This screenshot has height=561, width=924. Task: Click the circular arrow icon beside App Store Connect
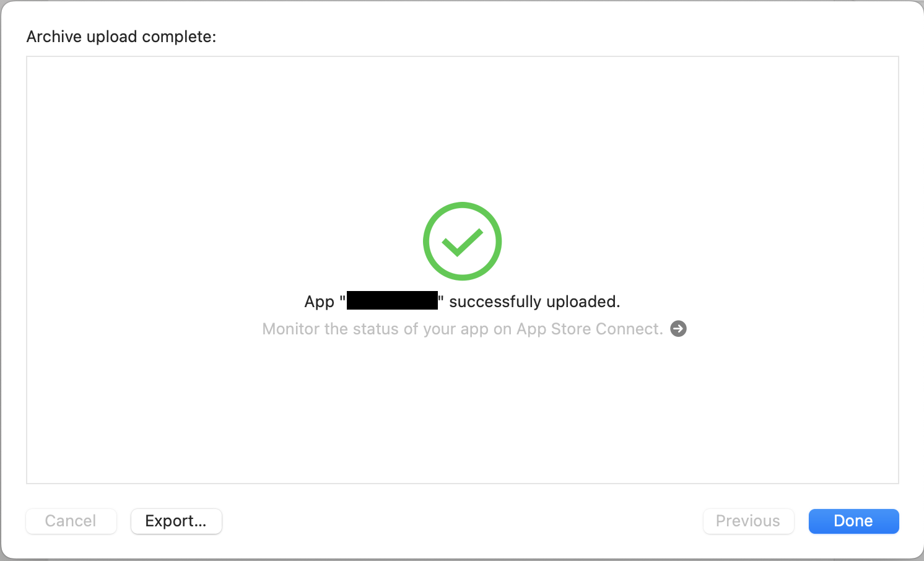[679, 329]
